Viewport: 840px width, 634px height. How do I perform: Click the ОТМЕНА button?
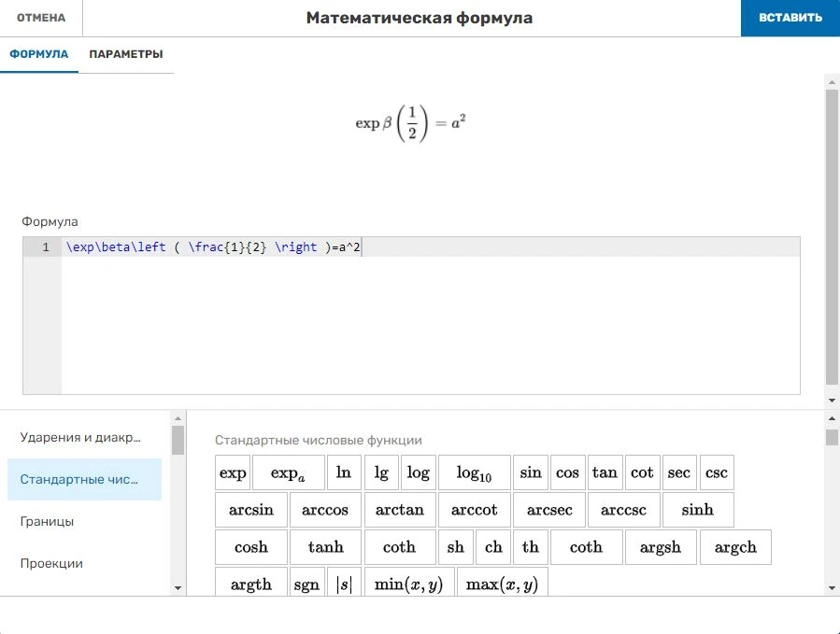coord(41,18)
